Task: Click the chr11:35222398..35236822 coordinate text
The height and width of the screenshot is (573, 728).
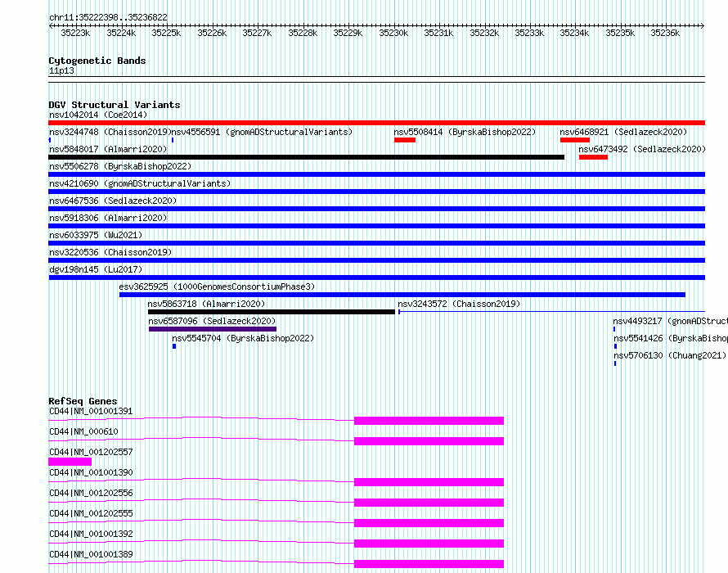Action: [108, 18]
